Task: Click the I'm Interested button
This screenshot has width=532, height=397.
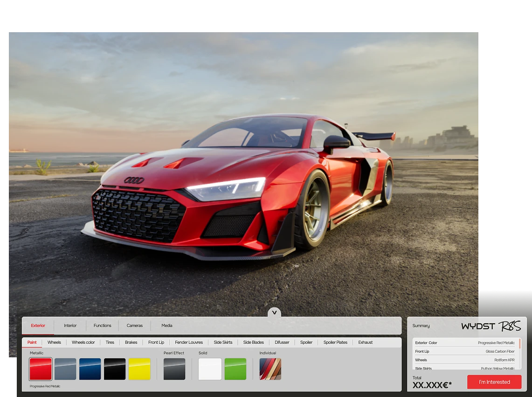Action: (x=494, y=382)
